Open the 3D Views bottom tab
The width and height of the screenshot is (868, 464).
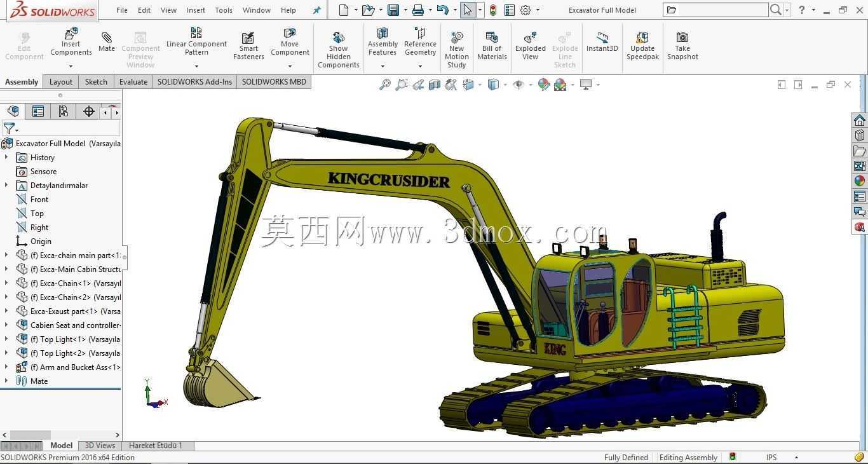[x=100, y=446]
